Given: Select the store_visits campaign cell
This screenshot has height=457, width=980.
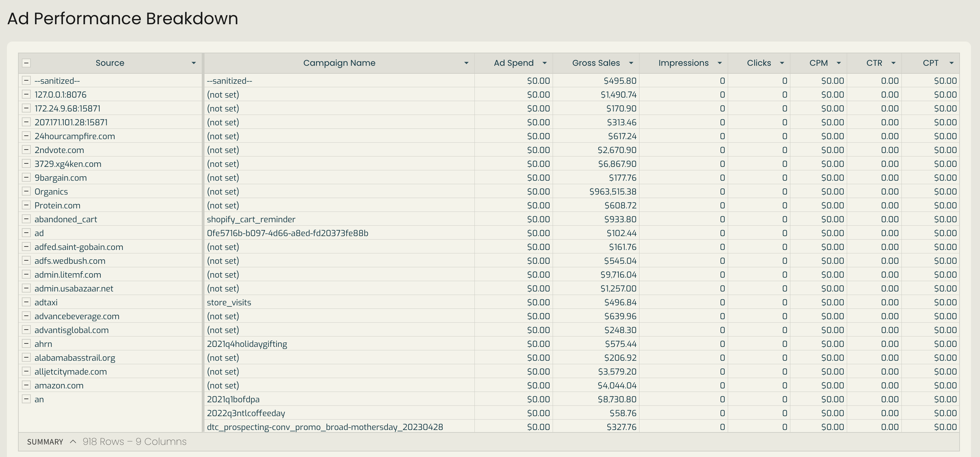Looking at the screenshot, I should point(339,302).
